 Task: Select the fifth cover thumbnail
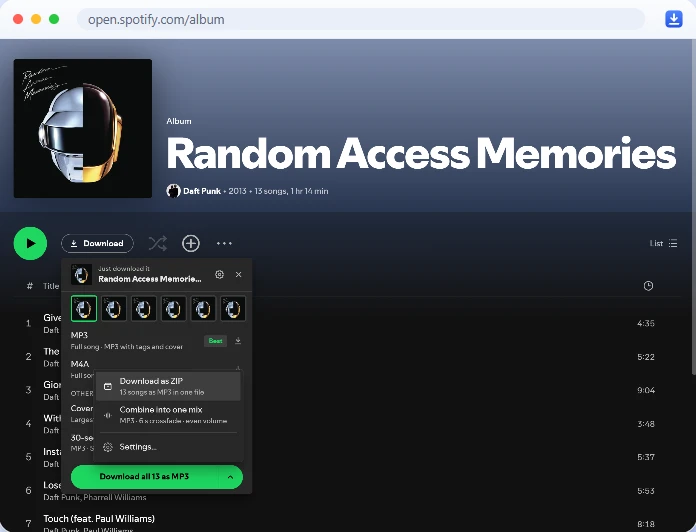pos(203,308)
